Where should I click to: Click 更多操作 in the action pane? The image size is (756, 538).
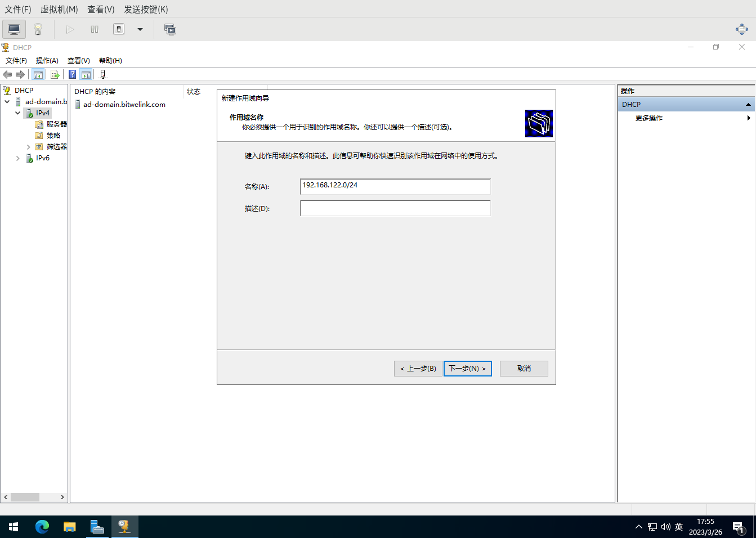[x=648, y=118]
